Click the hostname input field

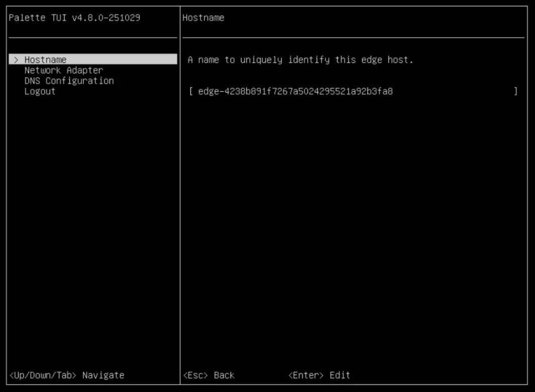(352, 91)
